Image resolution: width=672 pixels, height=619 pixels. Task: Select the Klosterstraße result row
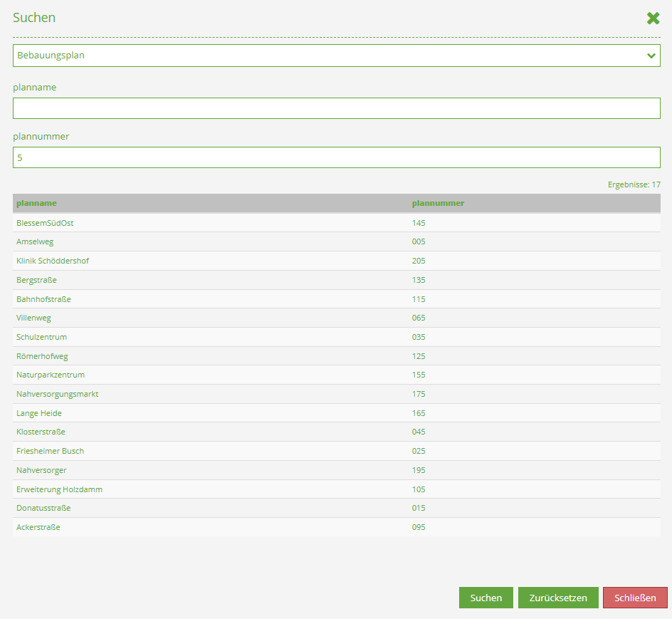tap(337, 432)
